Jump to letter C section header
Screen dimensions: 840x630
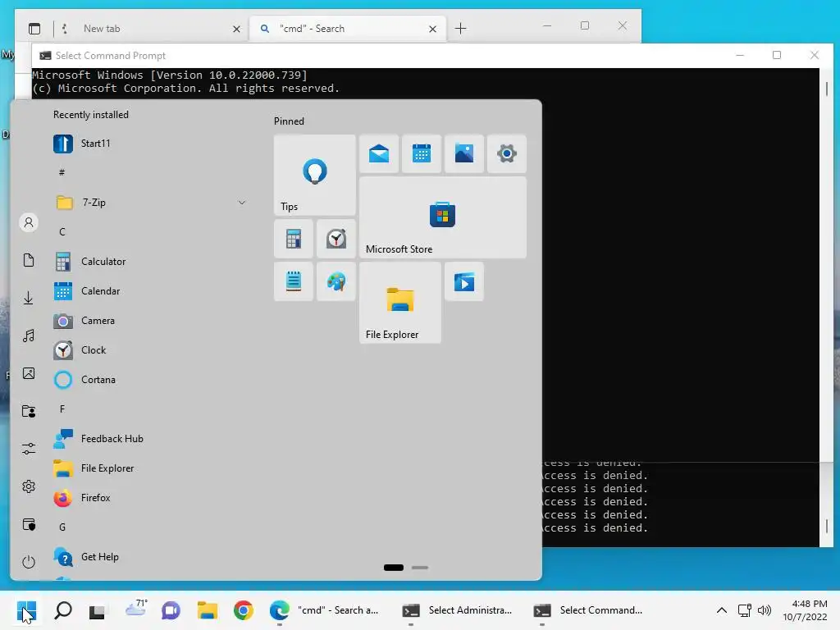click(x=62, y=232)
